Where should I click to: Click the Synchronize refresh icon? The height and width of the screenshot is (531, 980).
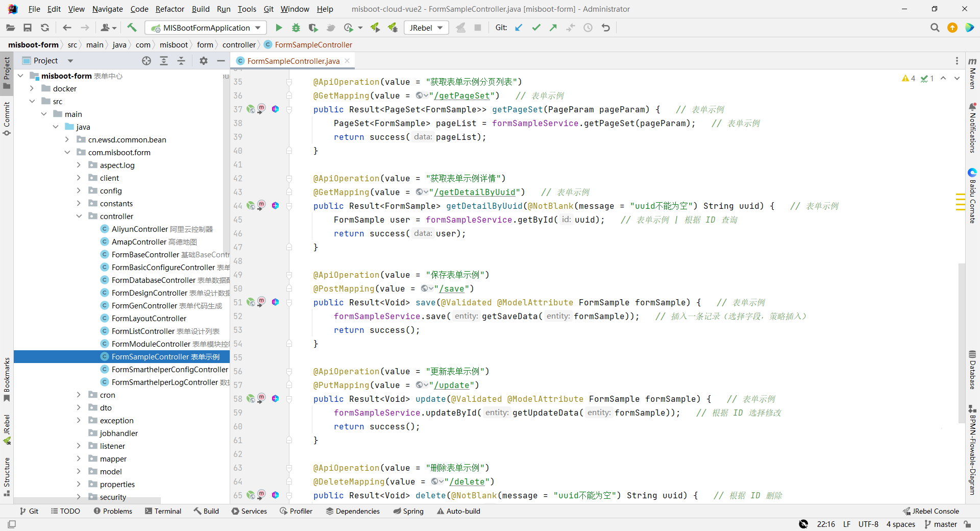click(x=45, y=28)
